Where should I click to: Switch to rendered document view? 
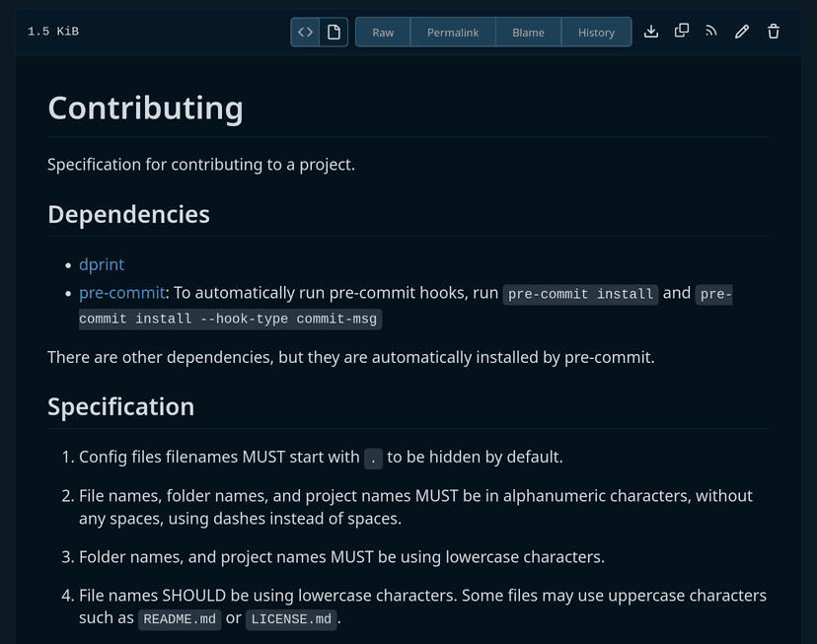[334, 32]
